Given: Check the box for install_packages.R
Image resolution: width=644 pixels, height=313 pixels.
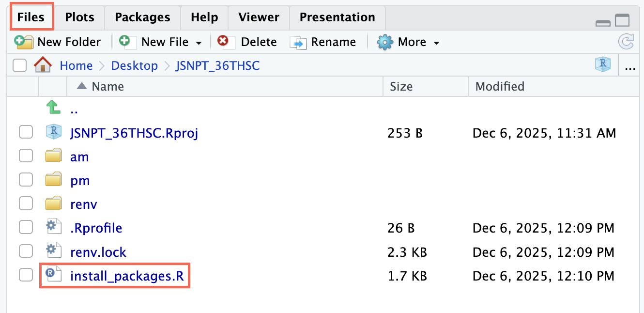Looking at the screenshot, I should [x=26, y=275].
